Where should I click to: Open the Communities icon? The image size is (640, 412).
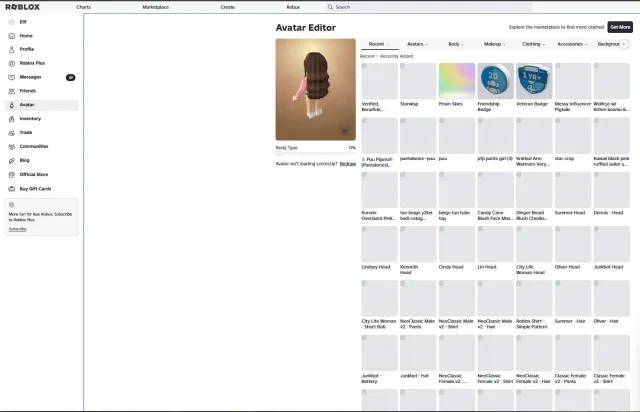[x=12, y=147]
